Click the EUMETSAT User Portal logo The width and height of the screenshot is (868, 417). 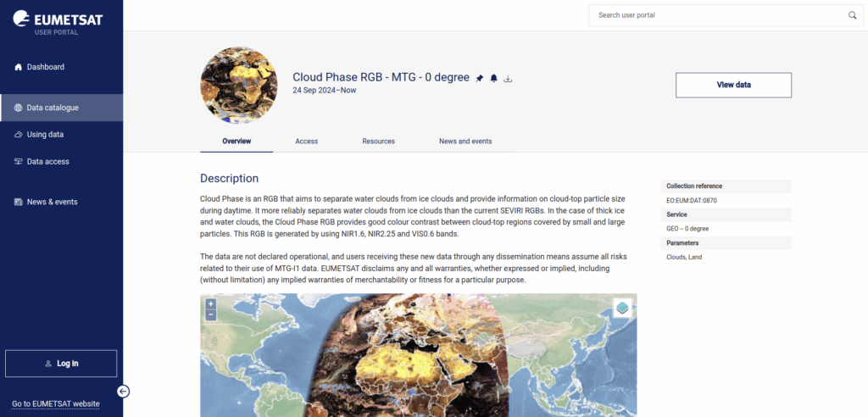tap(57, 22)
